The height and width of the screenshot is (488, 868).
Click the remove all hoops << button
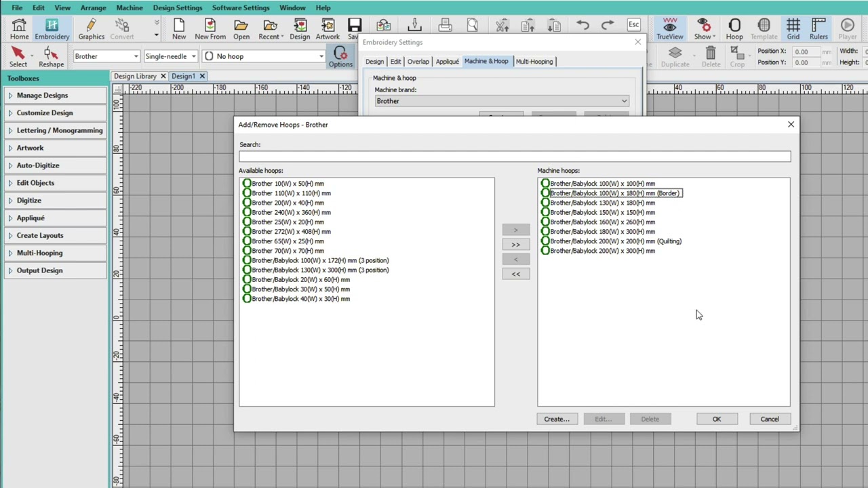point(516,274)
